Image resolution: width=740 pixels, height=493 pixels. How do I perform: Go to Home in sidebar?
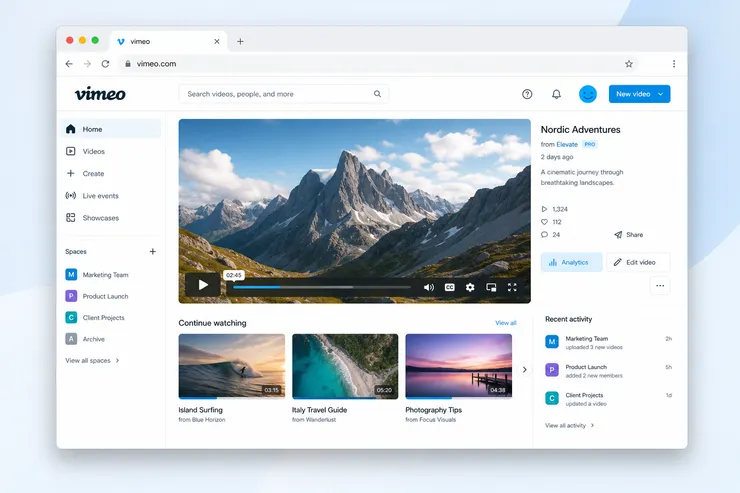click(111, 129)
